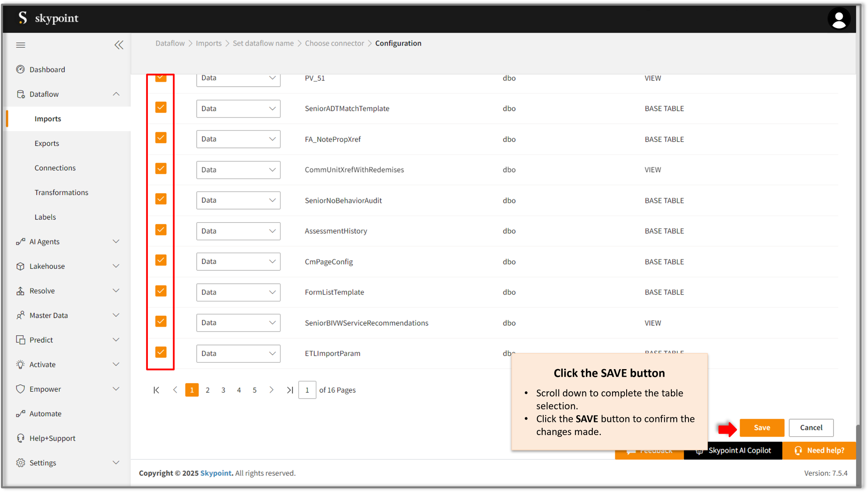The image size is (868, 492).
Task: Open Data dropdown for CmPageConfig row
Action: tap(238, 262)
